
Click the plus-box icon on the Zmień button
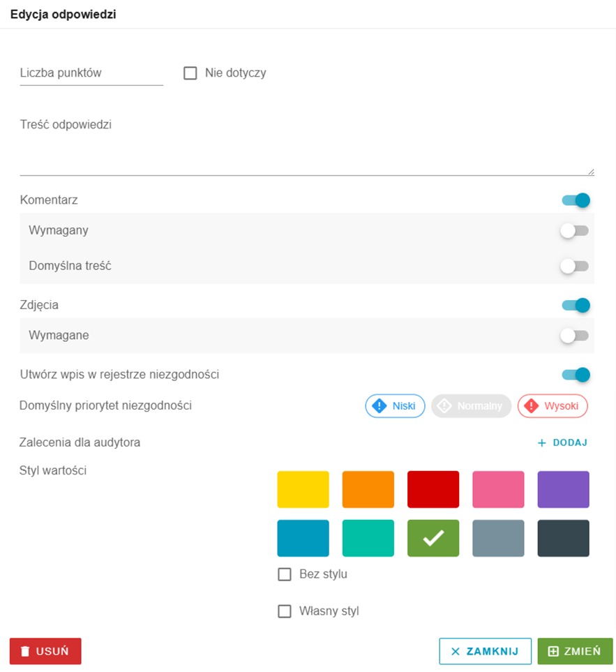553,652
